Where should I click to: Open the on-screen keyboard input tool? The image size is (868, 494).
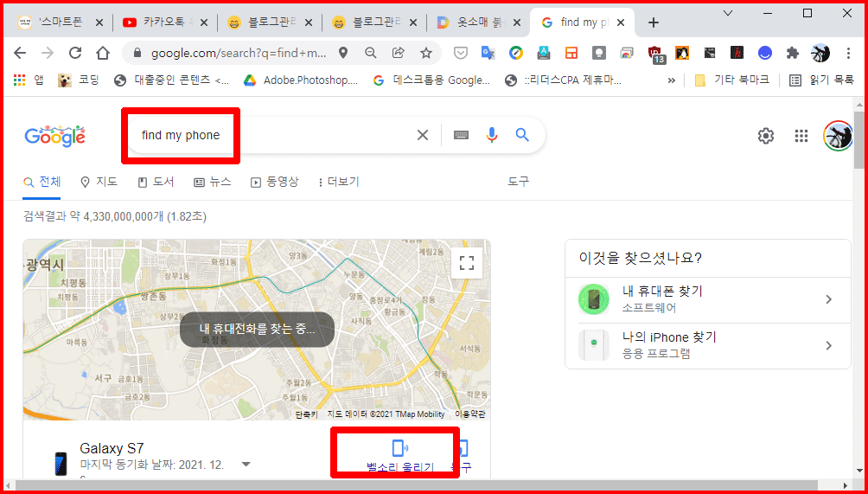click(x=461, y=135)
